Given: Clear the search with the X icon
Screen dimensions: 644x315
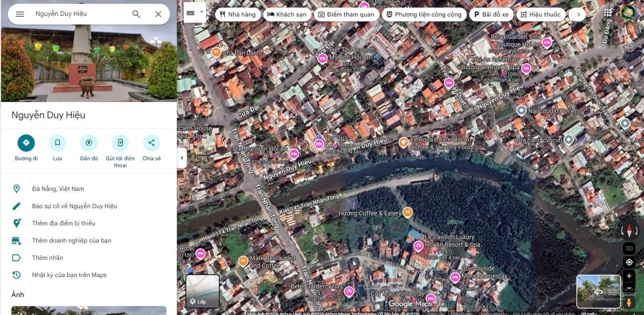Looking at the screenshot, I should (158, 14).
